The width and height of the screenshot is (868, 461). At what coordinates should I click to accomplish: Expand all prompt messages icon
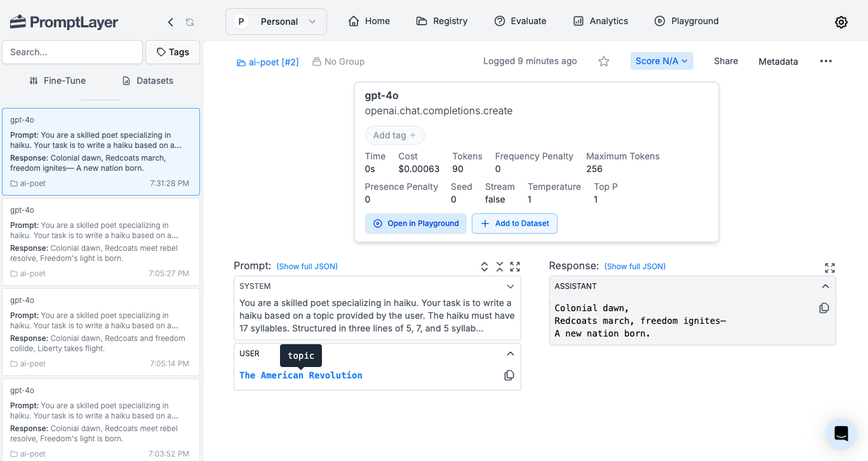(x=484, y=267)
